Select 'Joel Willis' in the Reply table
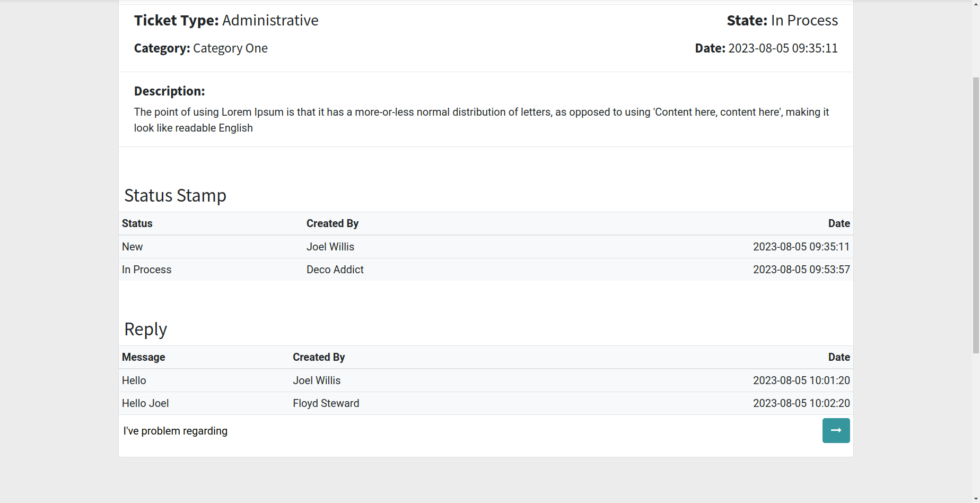The image size is (980, 503). pyautogui.click(x=317, y=380)
